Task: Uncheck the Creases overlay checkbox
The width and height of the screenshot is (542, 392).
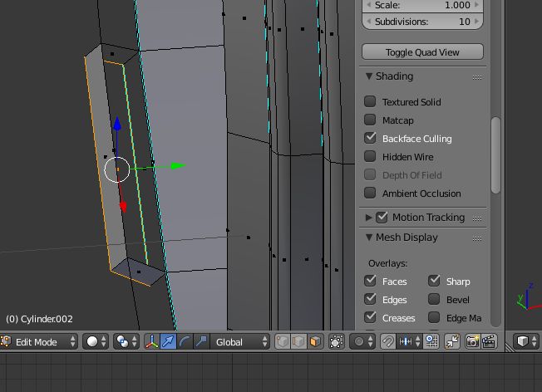Action: (x=370, y=317)
